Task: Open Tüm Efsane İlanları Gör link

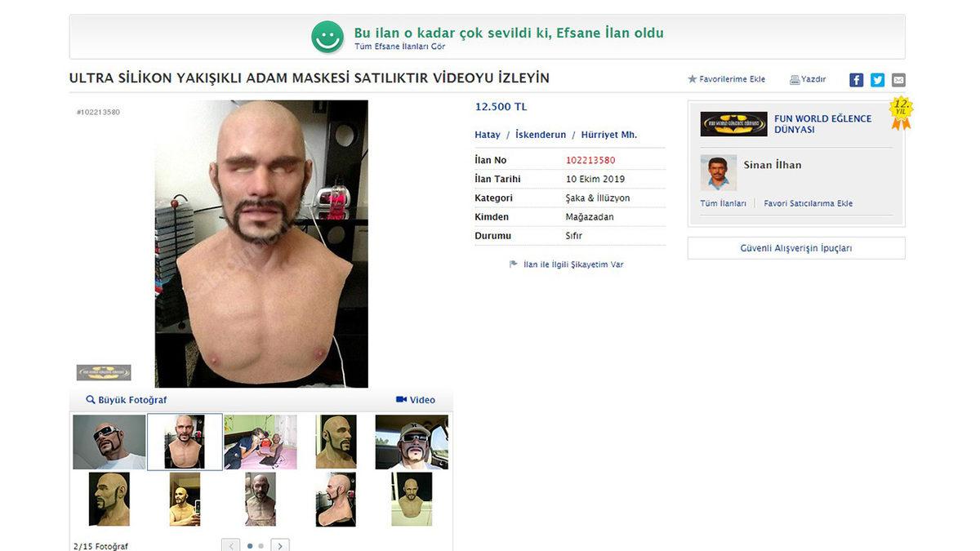Action: pos(399,47)
